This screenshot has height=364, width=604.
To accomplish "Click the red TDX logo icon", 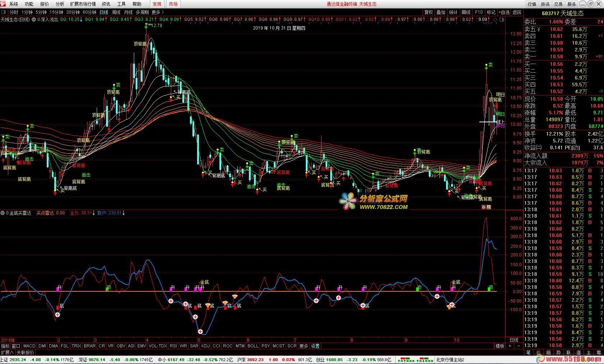I will (x=3, y=4).
